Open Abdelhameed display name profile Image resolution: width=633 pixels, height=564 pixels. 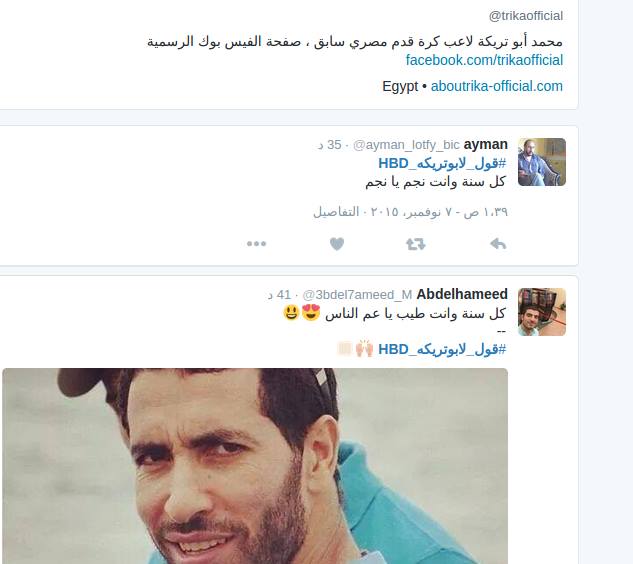pos(462,294)
